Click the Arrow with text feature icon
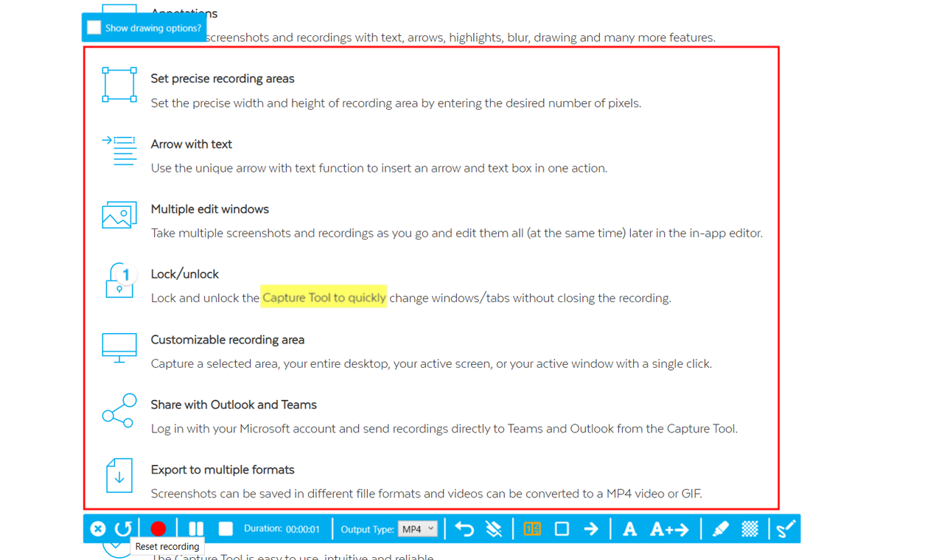The height and width of the screenshot is (560, 936). point(119,150)
